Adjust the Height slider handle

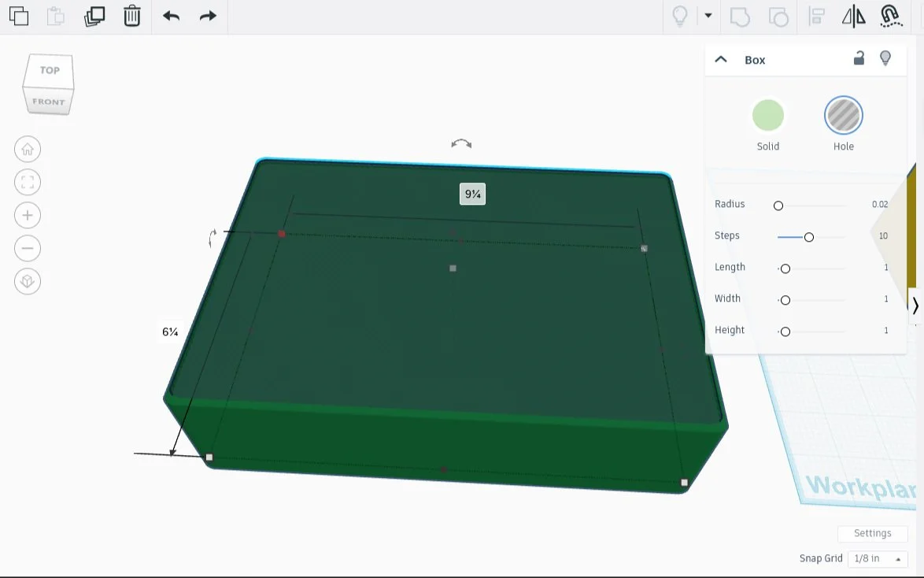tap(785, 332)
